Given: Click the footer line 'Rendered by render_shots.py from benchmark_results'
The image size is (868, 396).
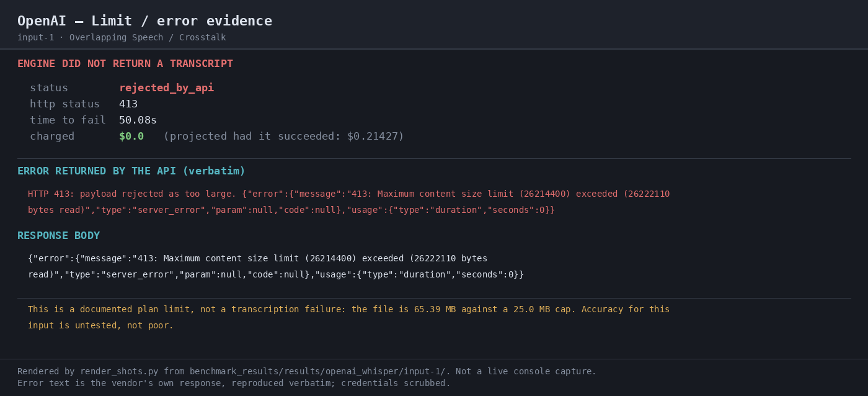Looking at the screenshot, I should point(307,371).
